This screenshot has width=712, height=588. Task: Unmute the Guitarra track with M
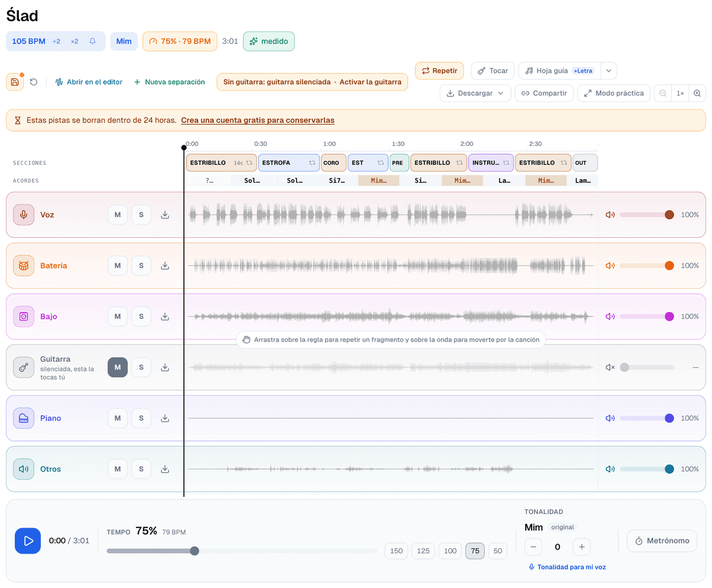(x=117, y=367)
